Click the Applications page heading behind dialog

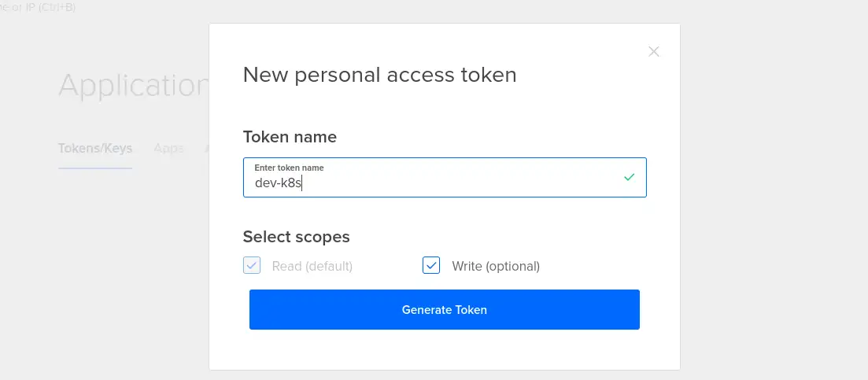(134, 86)
